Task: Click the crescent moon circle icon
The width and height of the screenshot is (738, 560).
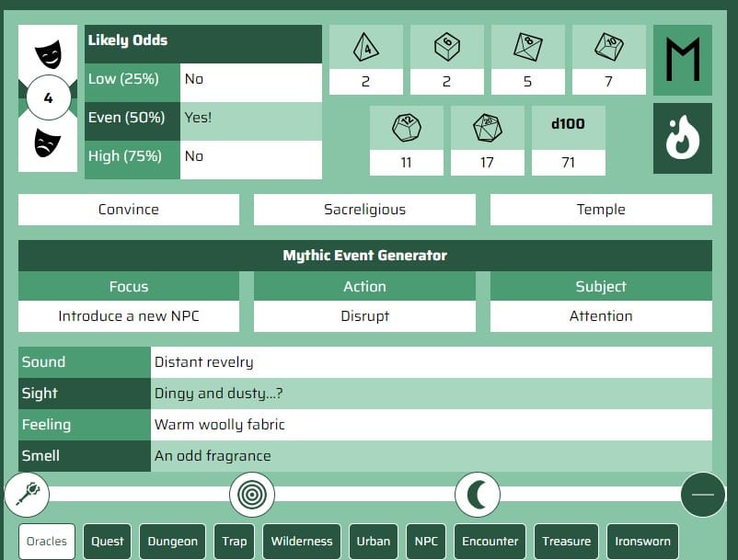Action: [x=478, y=495]
